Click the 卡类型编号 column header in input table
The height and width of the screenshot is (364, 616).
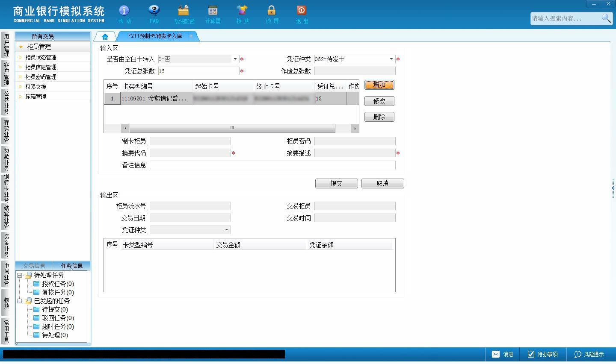[157, 86]
